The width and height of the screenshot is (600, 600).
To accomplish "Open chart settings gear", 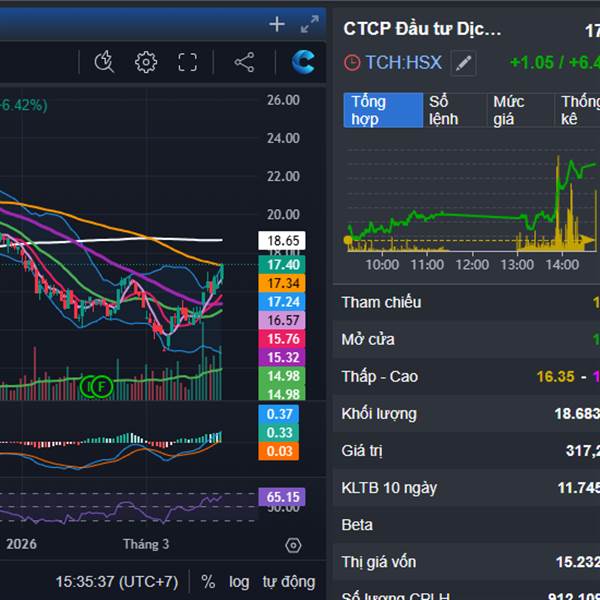I will coord(146,62).
